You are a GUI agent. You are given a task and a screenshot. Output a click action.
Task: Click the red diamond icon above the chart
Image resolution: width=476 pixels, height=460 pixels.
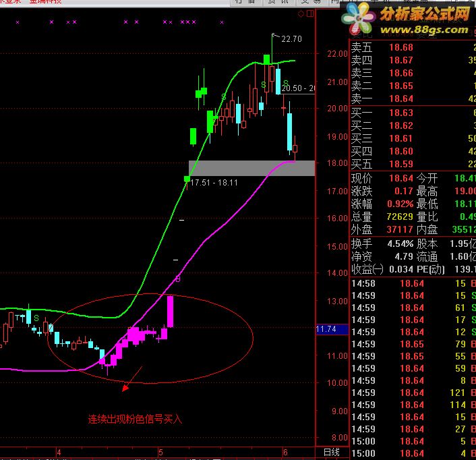[301, 13]
